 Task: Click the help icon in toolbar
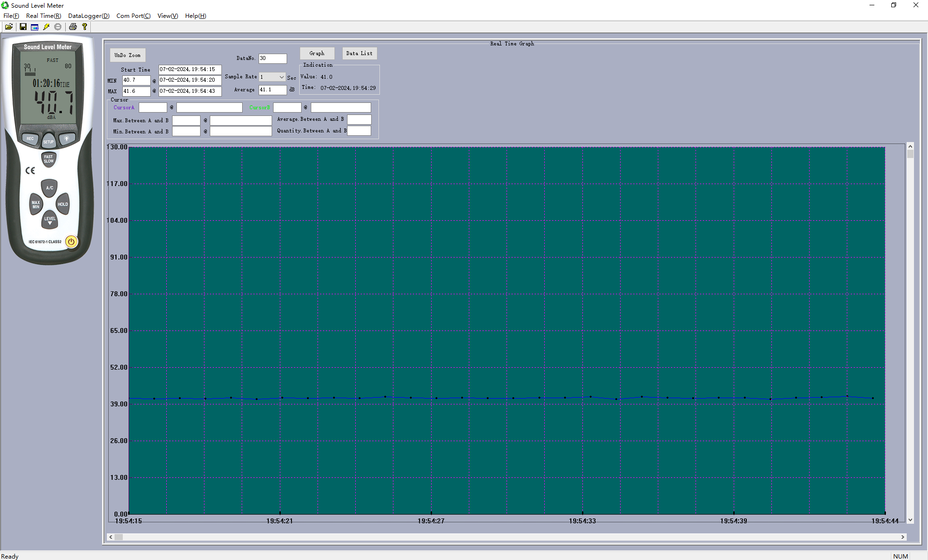pyautogui.click(x=84, y=27)
